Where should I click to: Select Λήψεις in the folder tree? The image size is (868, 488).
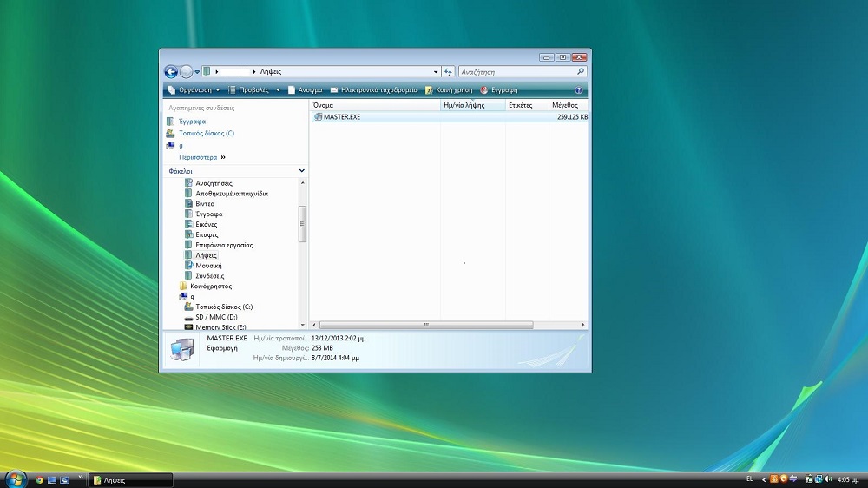206,255
